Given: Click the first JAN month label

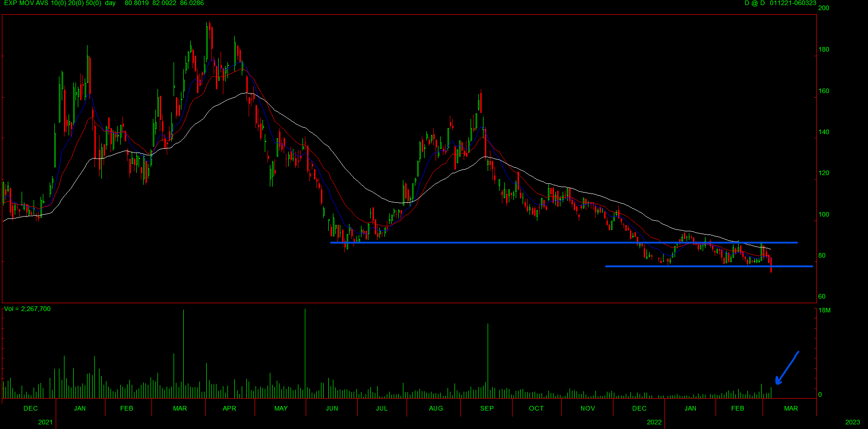Looking at the screenshot, I should [80, 408].
